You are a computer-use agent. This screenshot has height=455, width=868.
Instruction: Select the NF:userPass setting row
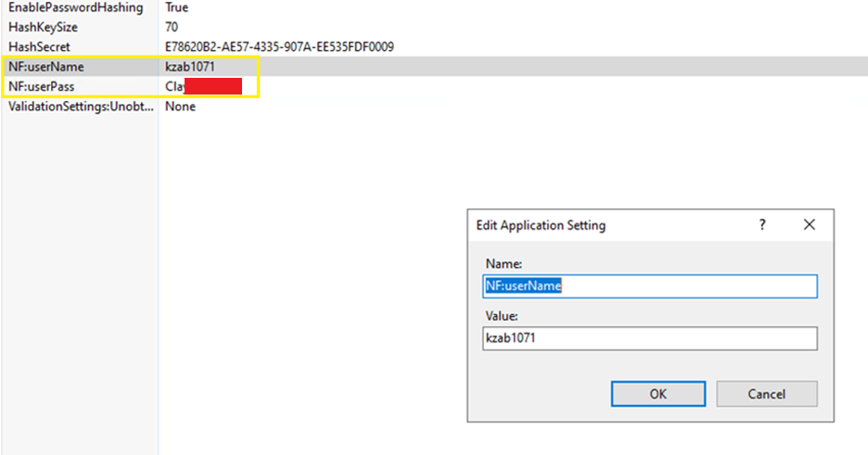point(42,86)
